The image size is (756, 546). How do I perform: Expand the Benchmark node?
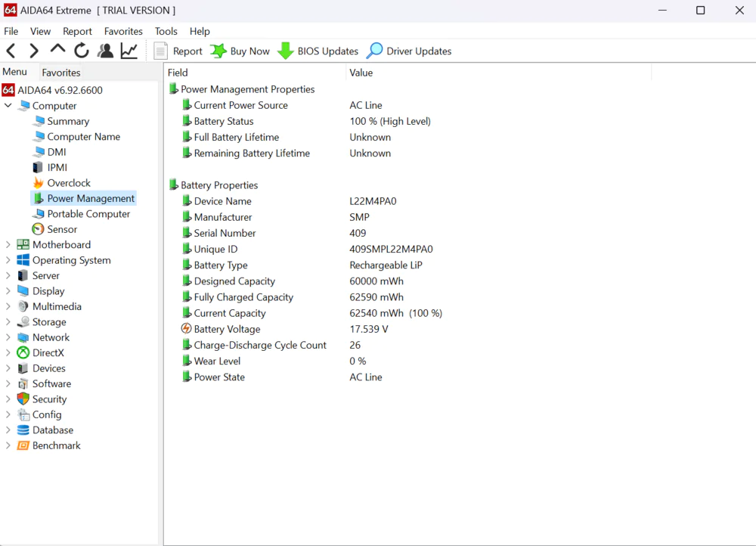coord(8,445)
